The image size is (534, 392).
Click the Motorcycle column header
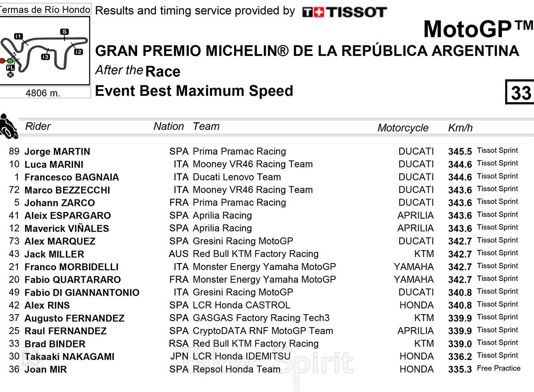click(x=403, y=128)
